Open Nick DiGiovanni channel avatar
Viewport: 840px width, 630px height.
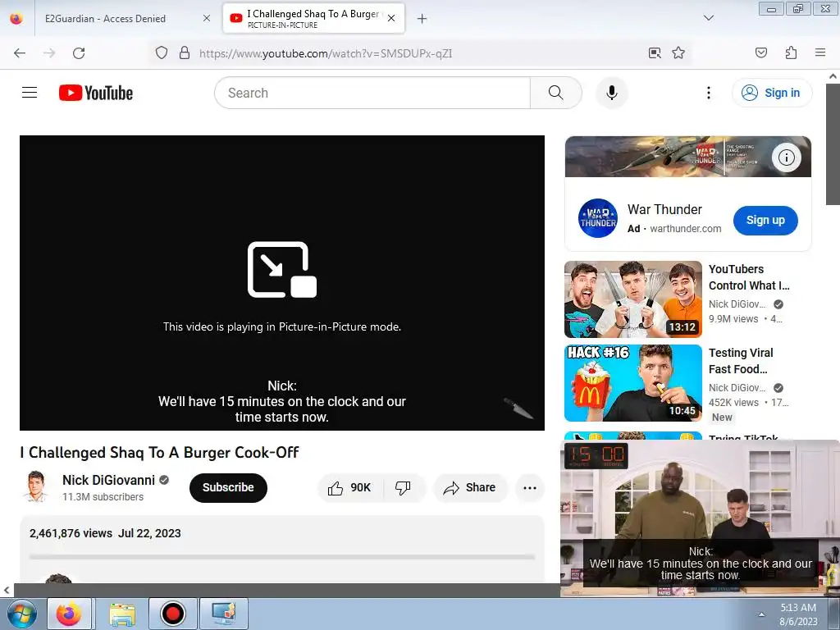36,487
